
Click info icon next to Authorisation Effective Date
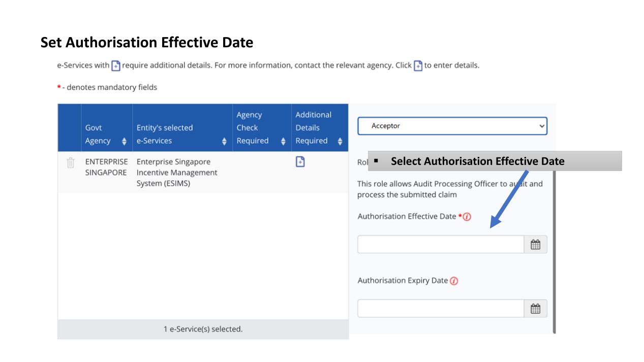coord(467,217)
